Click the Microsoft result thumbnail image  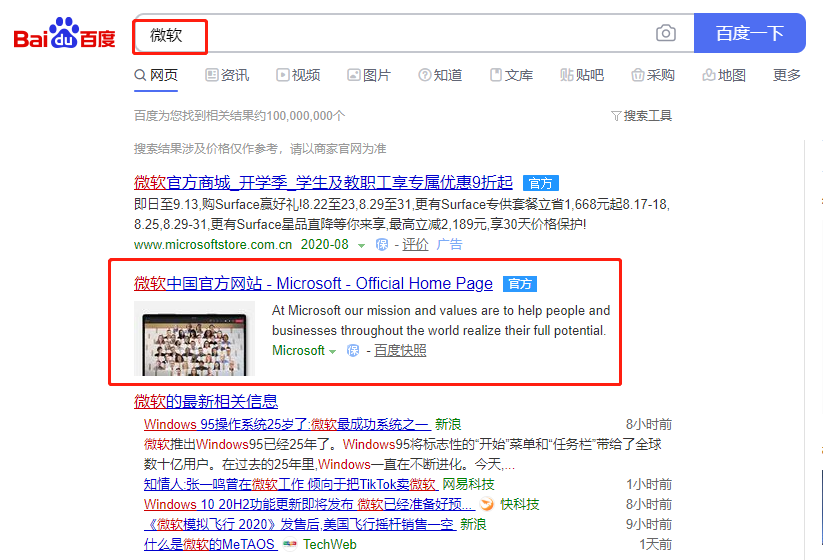pyautogui.click(x=194, y=339)
